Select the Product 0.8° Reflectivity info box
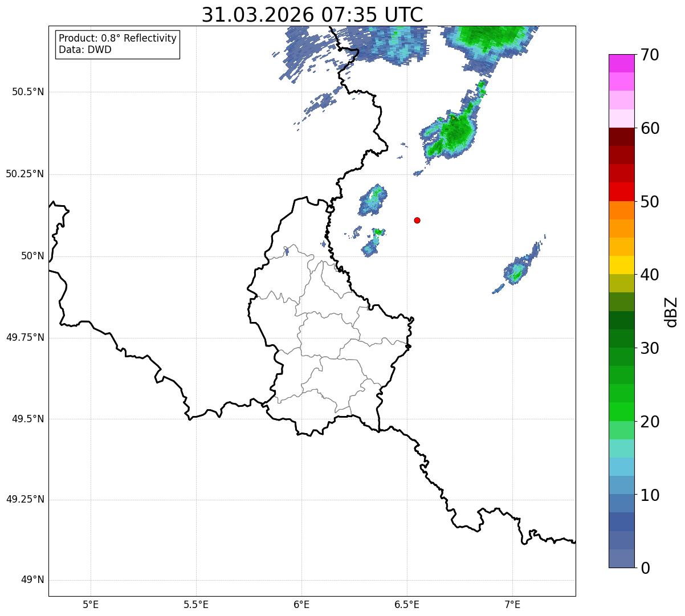This screenshot has width=685, height=616. [118, 44]
